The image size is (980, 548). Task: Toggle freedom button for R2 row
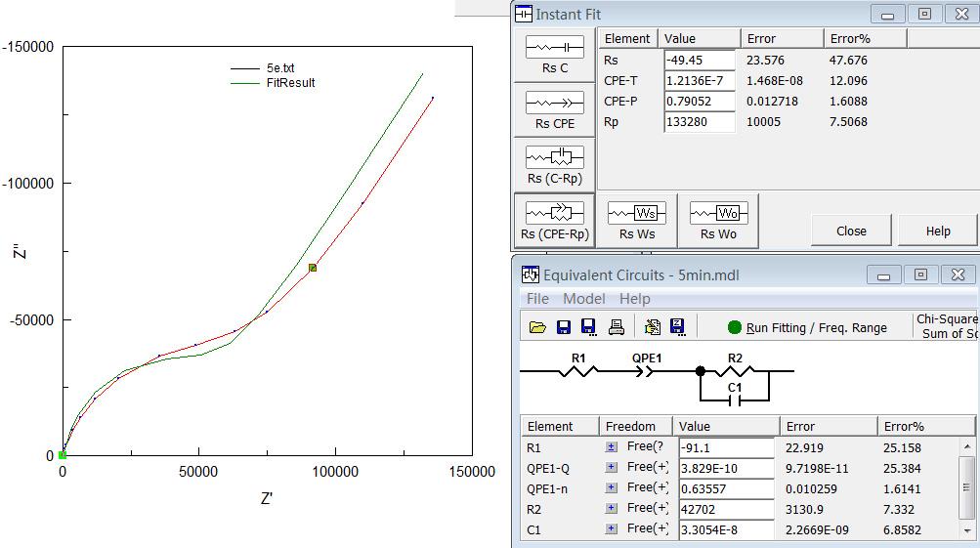(x=612, y=508)
